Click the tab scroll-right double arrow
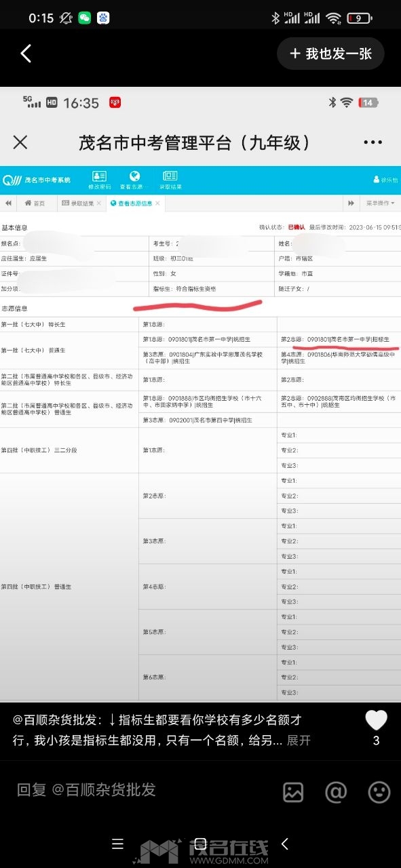This screenshot has width=401, height=868. (x=351, y=203)
